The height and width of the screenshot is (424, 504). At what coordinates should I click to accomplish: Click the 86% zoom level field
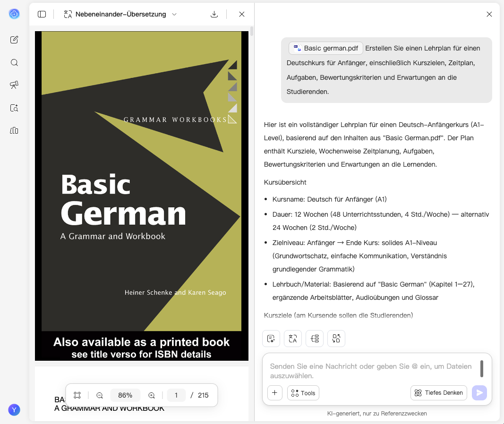coord(125,395)
